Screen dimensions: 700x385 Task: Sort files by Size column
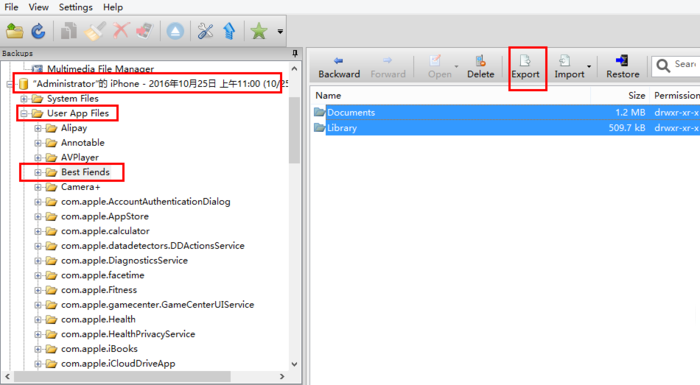coord(637,96)
